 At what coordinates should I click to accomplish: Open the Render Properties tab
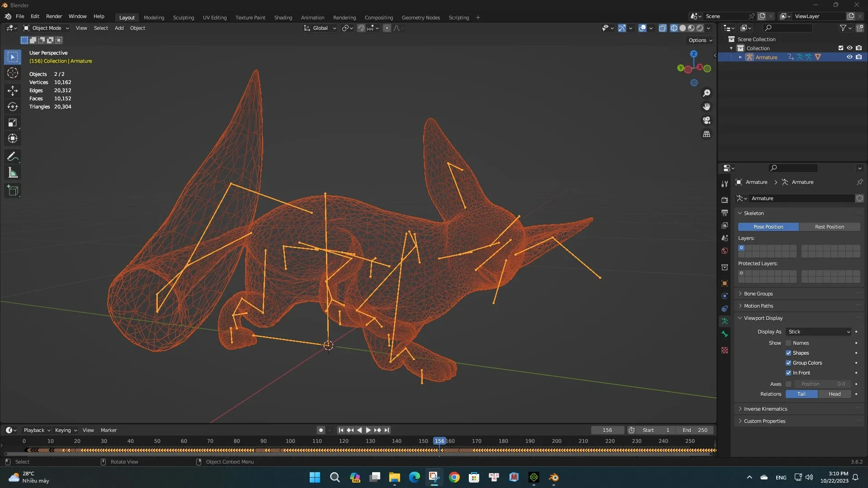click(x=724, y=199)
